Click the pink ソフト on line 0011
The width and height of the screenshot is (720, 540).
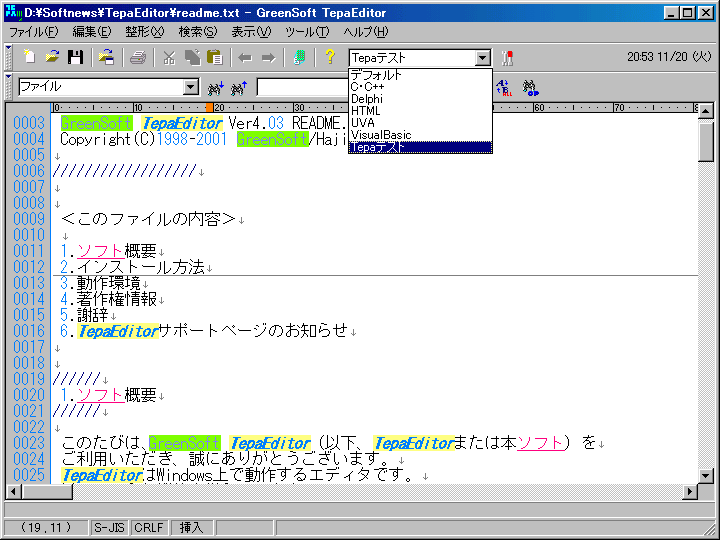click(x=101, y=251)
